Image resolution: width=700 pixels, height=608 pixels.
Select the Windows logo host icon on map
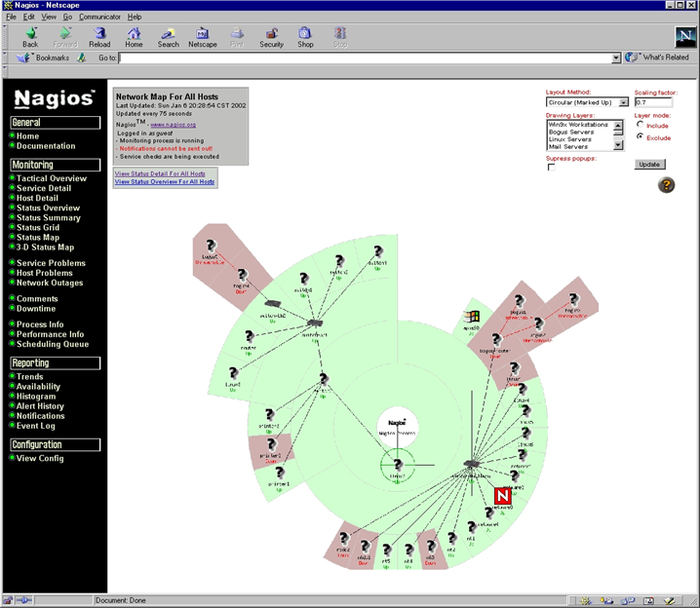click(x=473, y=318)
